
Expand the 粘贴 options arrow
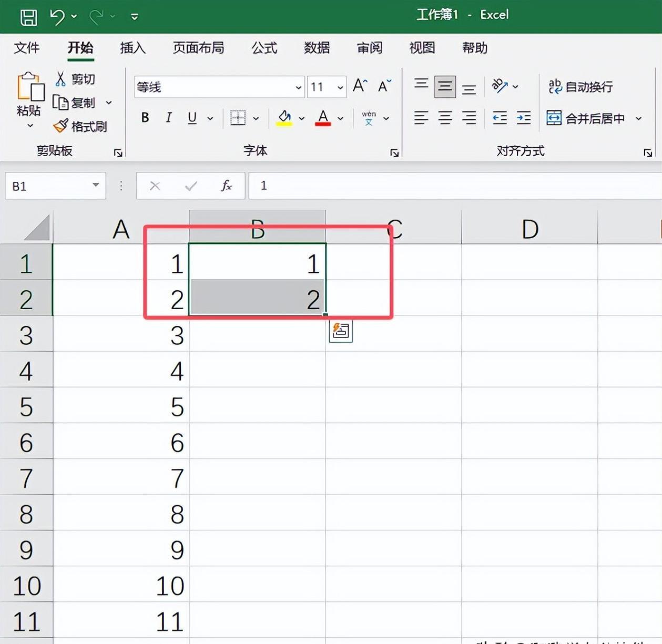click(x=30, y=126)
